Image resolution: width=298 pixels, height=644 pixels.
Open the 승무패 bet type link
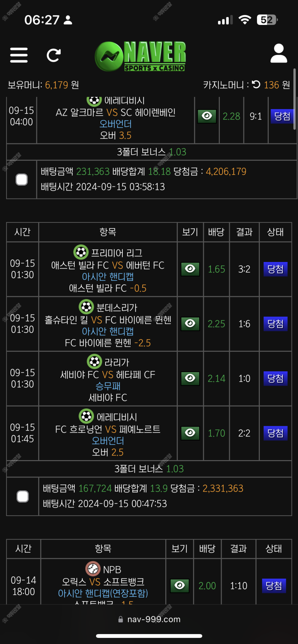pyautogui.click(x=108, y=386)
